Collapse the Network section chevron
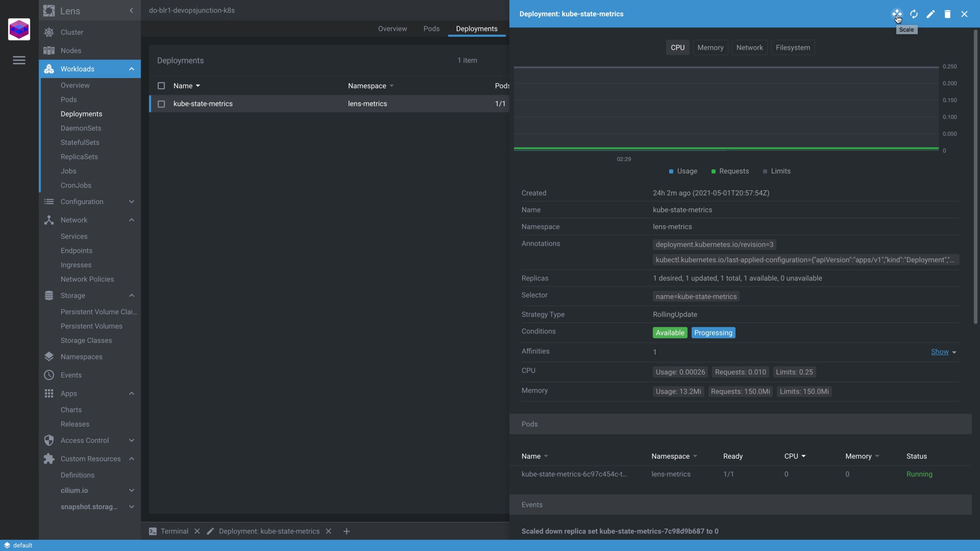Viewport: 980px width, 551px height. tap(132, 220)
